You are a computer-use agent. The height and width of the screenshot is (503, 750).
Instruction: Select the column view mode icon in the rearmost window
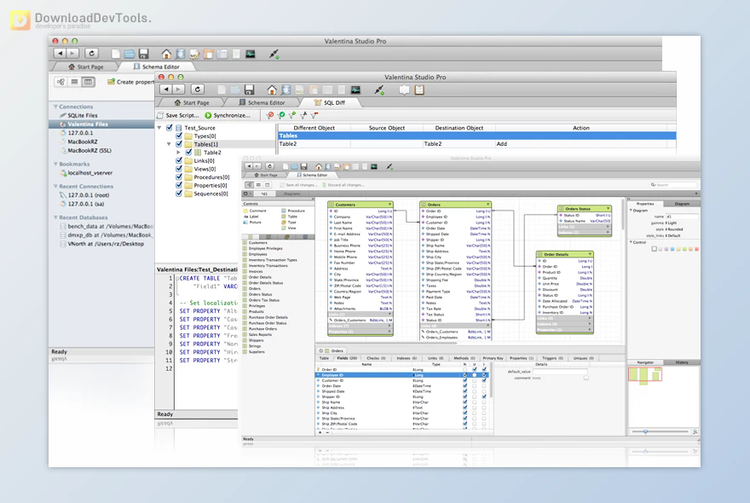88,82
